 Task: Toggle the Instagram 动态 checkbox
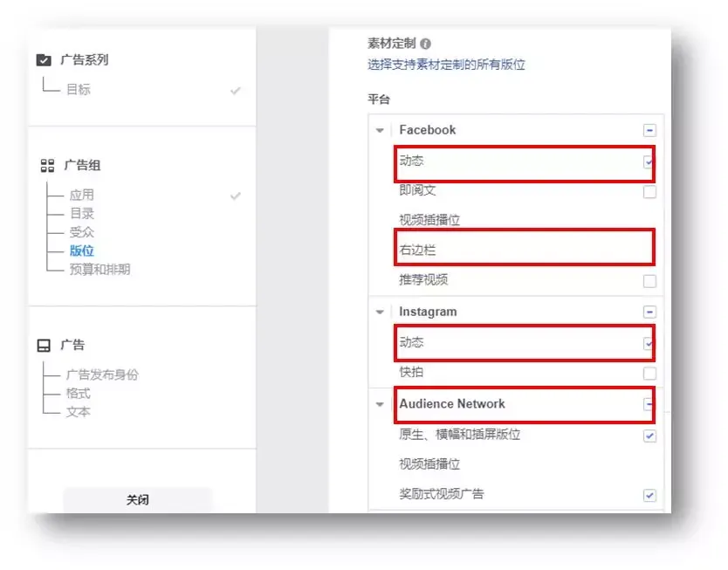tap(649, 344)
